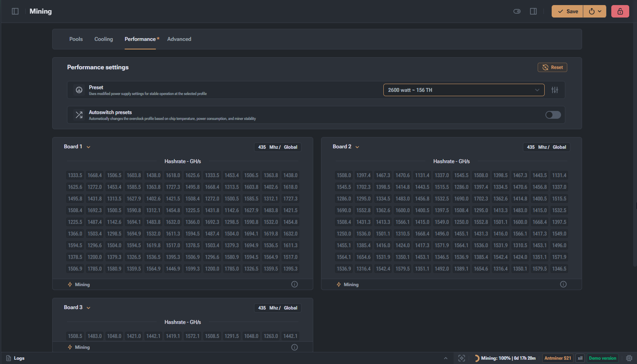
Task: Click the Preset gauge icon
Action: (79, 90)
